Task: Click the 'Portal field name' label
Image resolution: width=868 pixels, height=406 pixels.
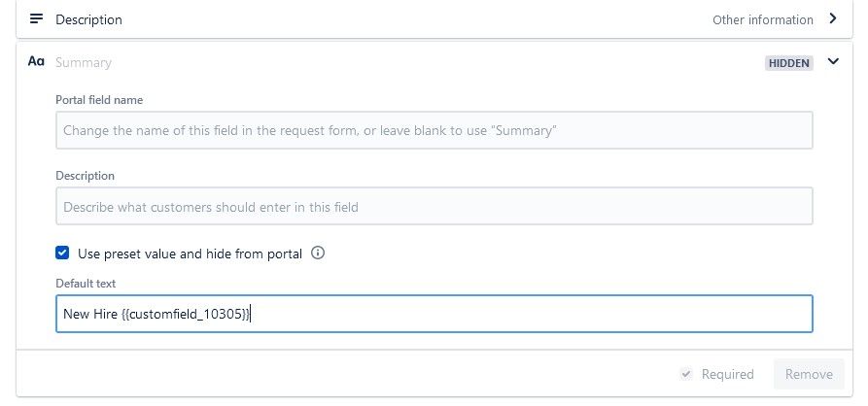Action: pos(99,100)
